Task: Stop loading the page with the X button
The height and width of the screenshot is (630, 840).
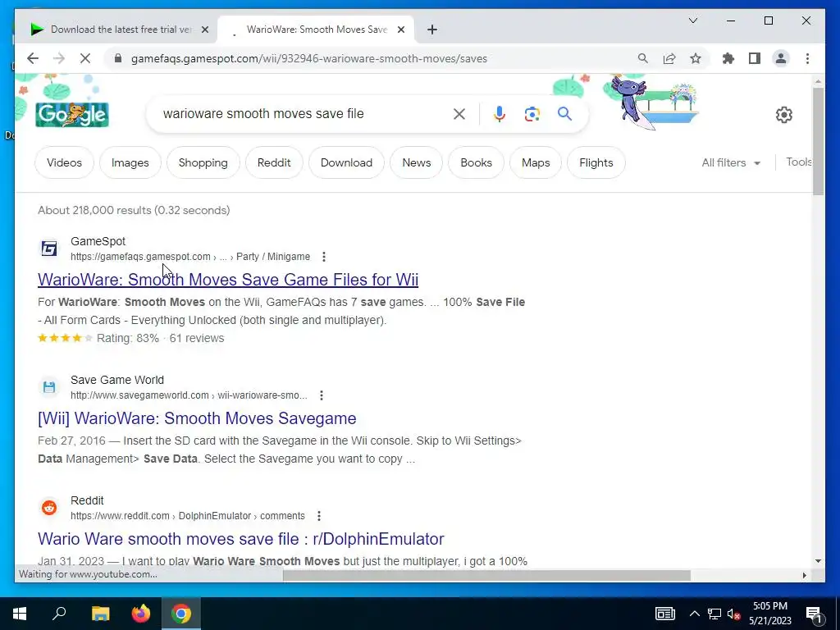Action: tap(85, 58)
